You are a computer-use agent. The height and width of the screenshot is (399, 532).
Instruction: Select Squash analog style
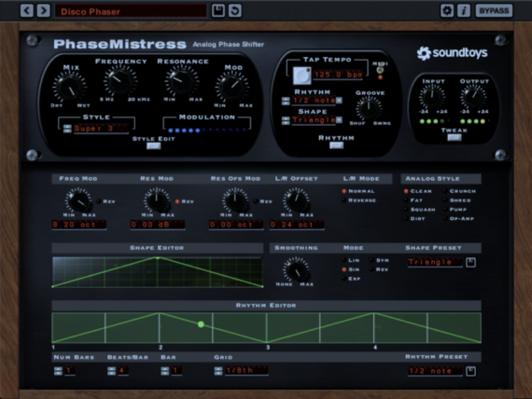click(419, 210)
